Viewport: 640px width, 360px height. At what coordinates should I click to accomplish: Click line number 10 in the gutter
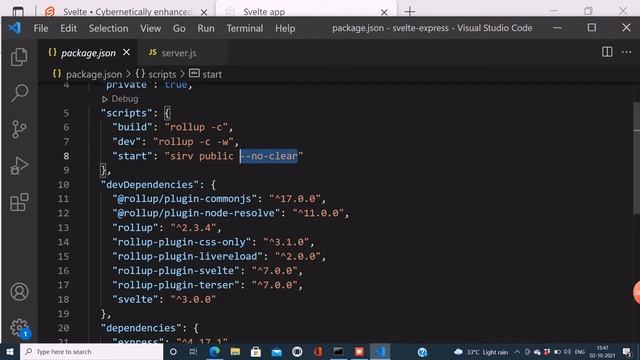[x=63, y=184]
